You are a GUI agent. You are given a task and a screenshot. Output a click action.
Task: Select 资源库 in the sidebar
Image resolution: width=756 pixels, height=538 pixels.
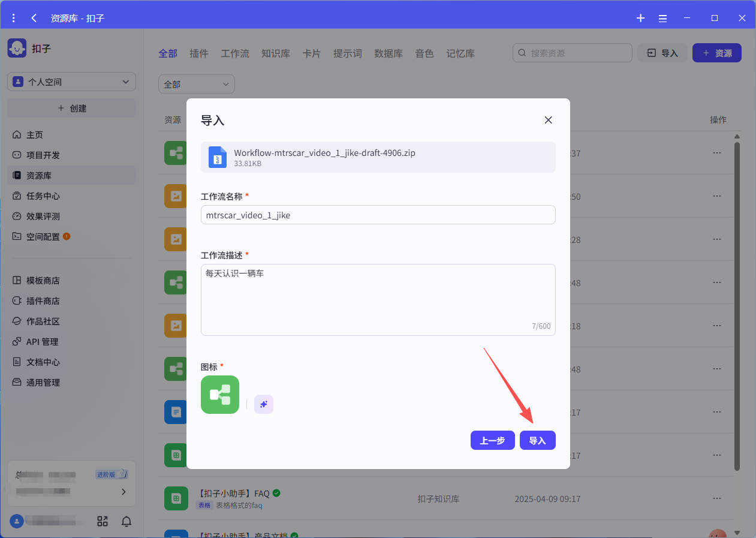tap(39, 176)
